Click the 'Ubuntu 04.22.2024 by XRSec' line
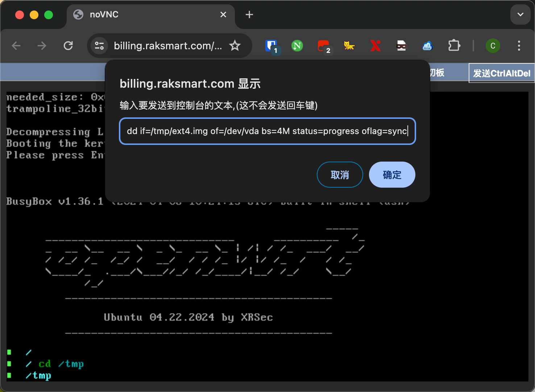535x392 pixels. [x=188, y=317]
